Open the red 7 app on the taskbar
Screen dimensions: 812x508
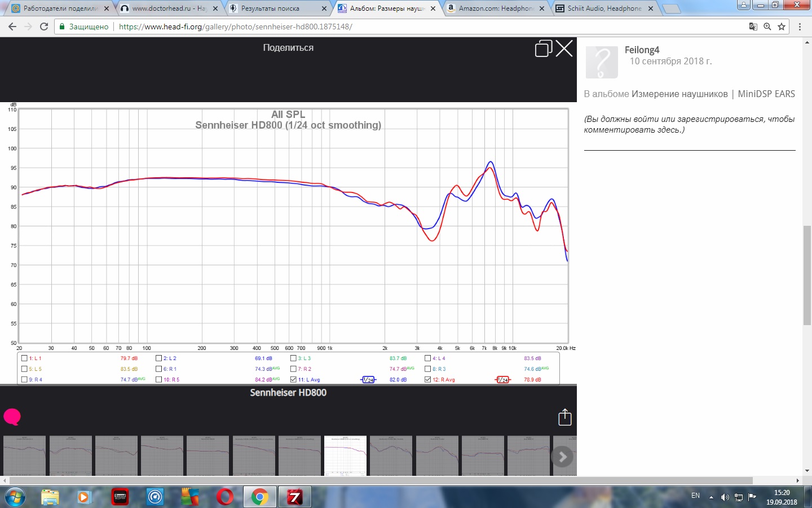pos(294,497)
